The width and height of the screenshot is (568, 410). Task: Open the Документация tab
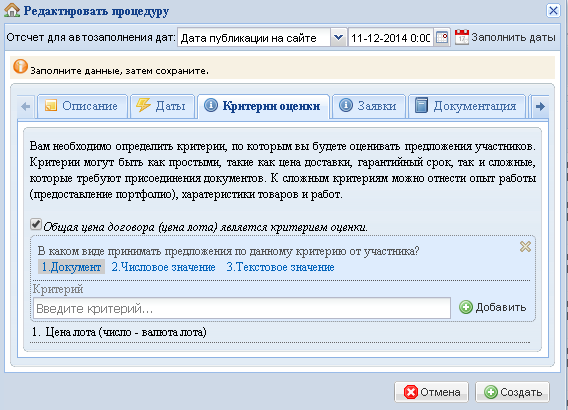tap(467, 106)
